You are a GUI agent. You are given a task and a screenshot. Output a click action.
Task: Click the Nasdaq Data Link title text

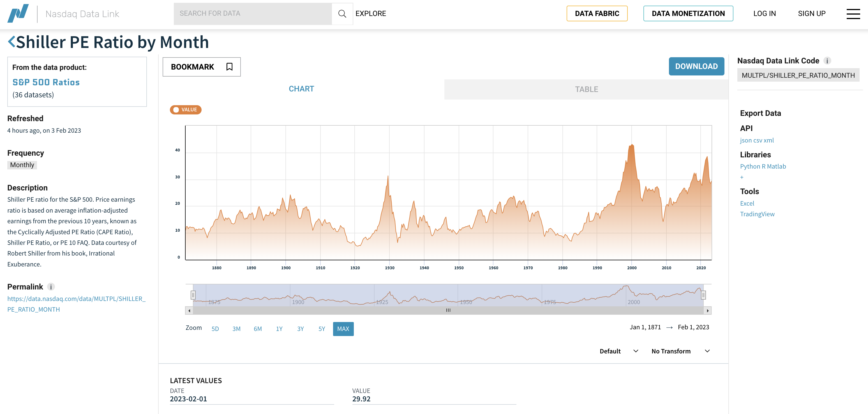tap(82, 14)
